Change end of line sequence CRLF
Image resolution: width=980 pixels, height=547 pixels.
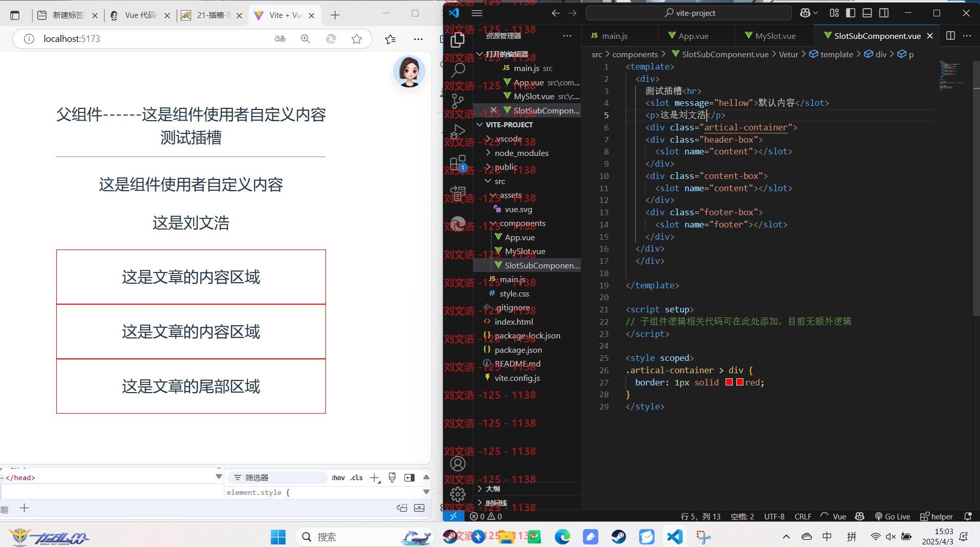coord(803,516)
